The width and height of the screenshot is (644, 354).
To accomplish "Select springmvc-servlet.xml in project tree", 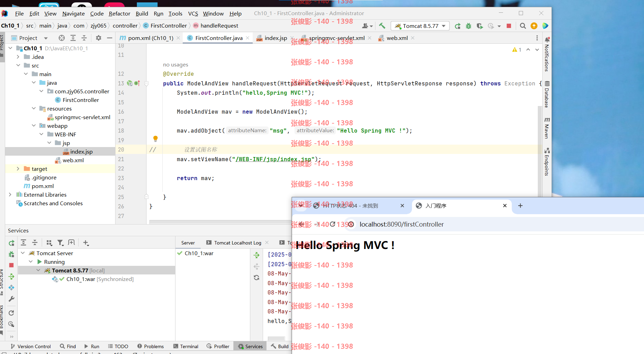I will (82, 117).
